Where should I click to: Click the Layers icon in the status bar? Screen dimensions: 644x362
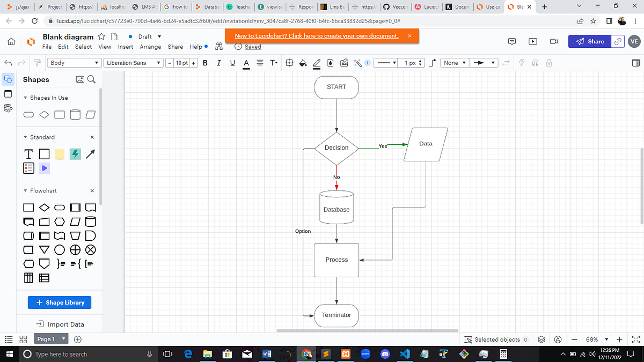click(541, 339)
